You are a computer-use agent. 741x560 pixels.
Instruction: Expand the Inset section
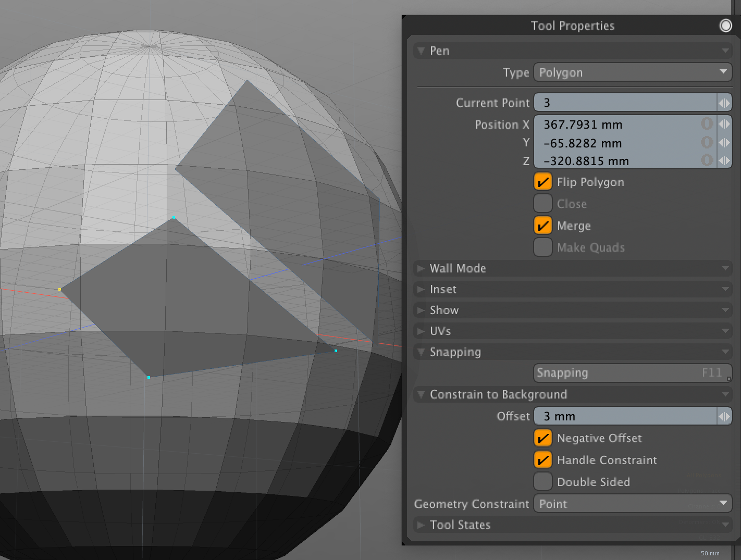pos(421,289)
